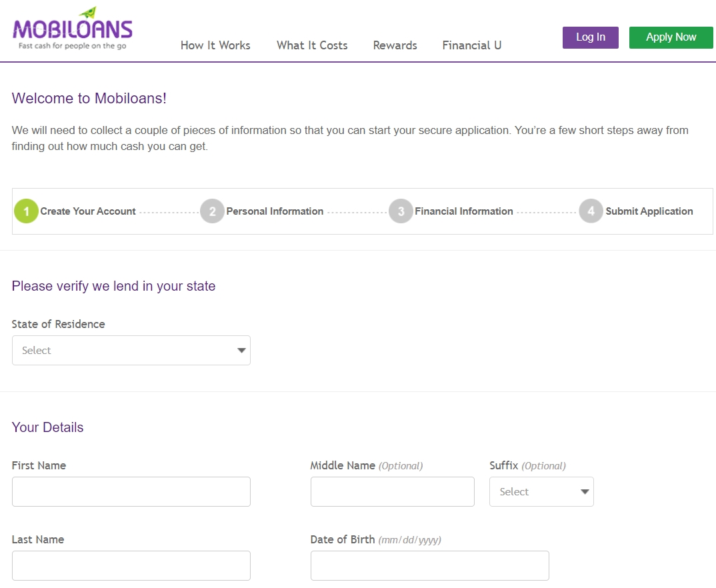This screenshot has width=716, height=588.
Task: Open the How It Works menu
Action: pos(215,45)
